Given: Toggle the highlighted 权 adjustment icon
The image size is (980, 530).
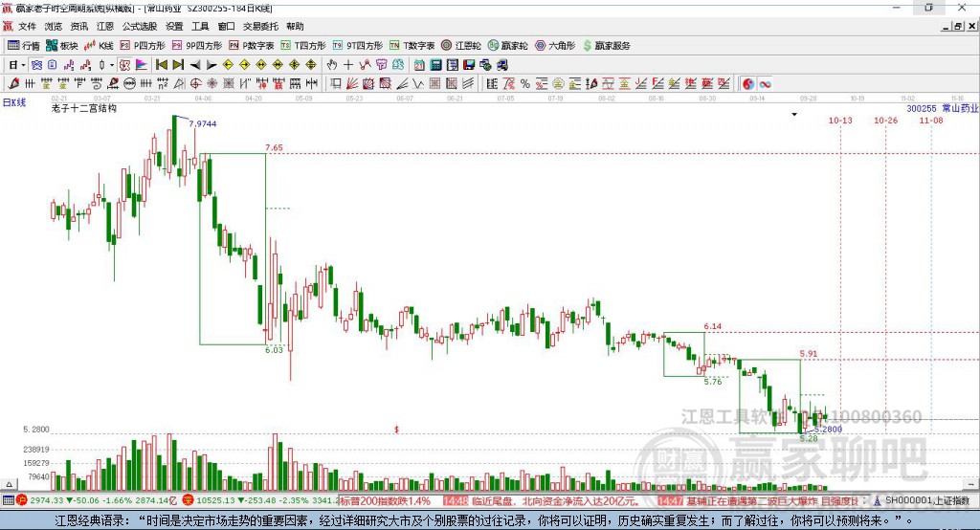Looking at the screenshot, I should pyautogui.click(x=125, y=65).
